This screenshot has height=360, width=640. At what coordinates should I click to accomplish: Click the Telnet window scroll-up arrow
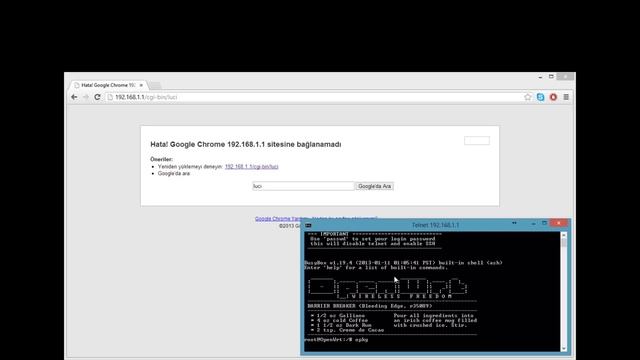[x=564, y=235]
